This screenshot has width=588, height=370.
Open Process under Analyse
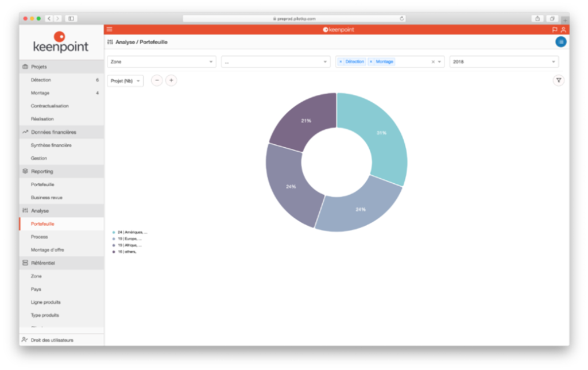[40, 237]
